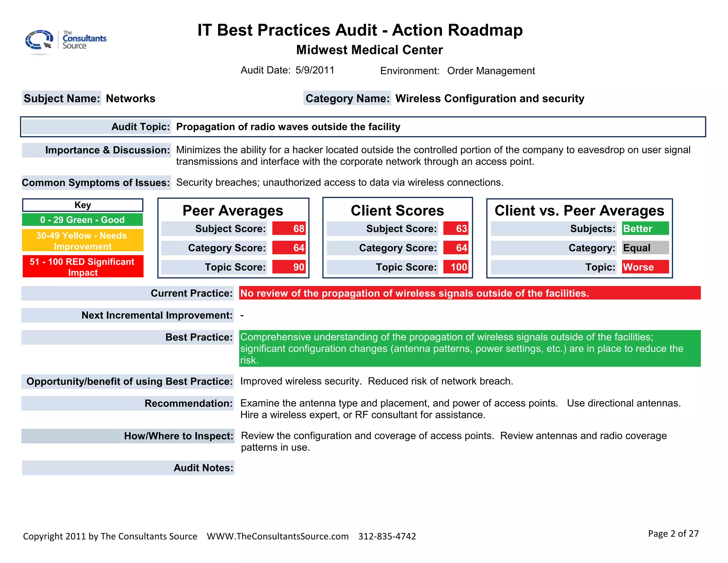Click the red Current Practice statement bar
This screenshot has height=563, width=728.
469,293
